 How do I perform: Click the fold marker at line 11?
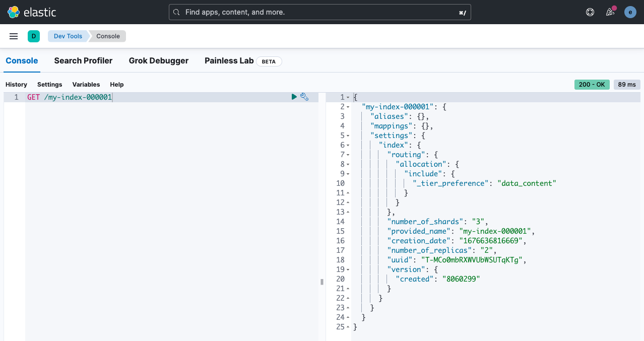[x=348, y=193]
